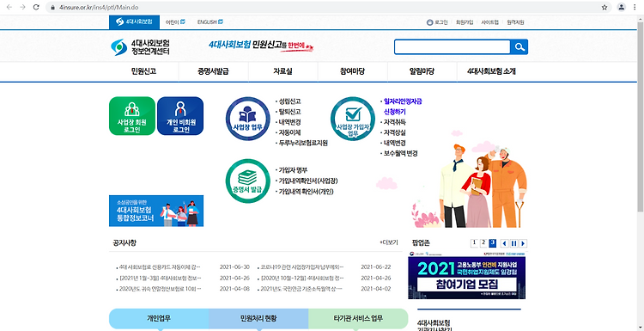
Task: Click 일자리안정자금 신청하기 link
Action: click(403, 106)
